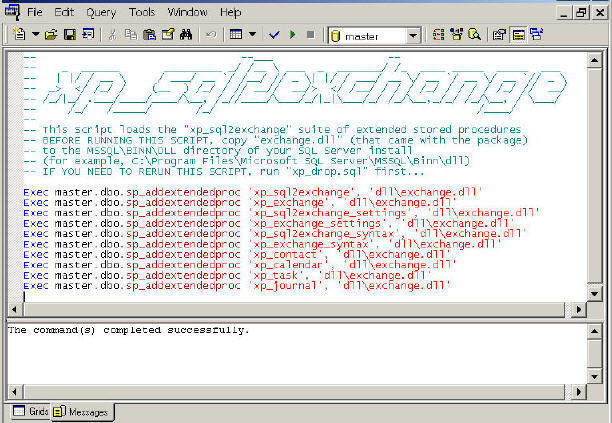
Task: Click the Clear Window icon
Action: point(168,35)
